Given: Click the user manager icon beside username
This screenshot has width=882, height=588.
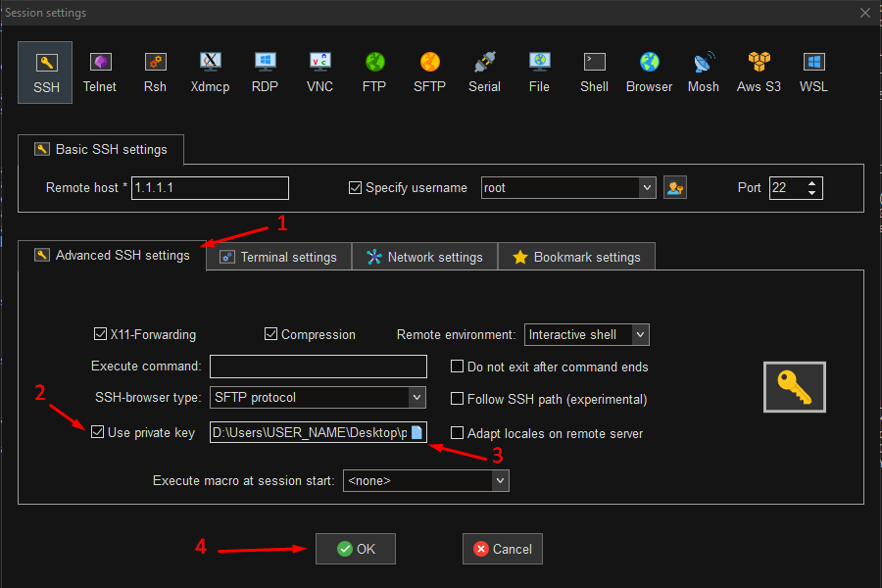Looking at the screenshot, I should 674,188.
